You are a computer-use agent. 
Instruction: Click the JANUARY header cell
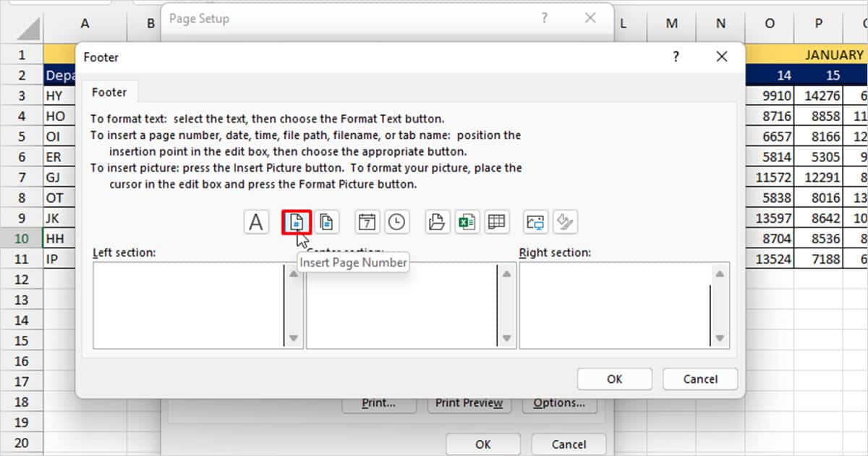807,55
